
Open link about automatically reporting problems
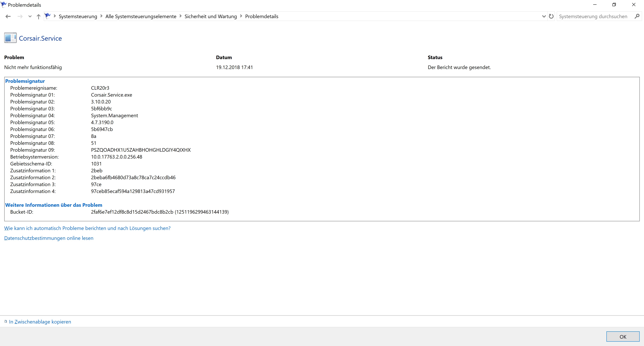[x=87, y=228]
